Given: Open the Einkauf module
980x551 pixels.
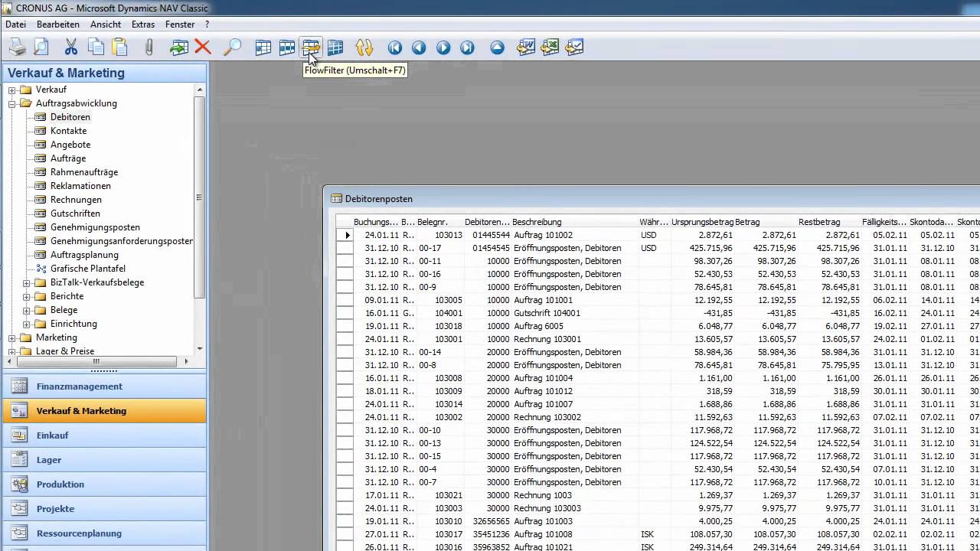Looking at the screenshot, I should (104, 435).
